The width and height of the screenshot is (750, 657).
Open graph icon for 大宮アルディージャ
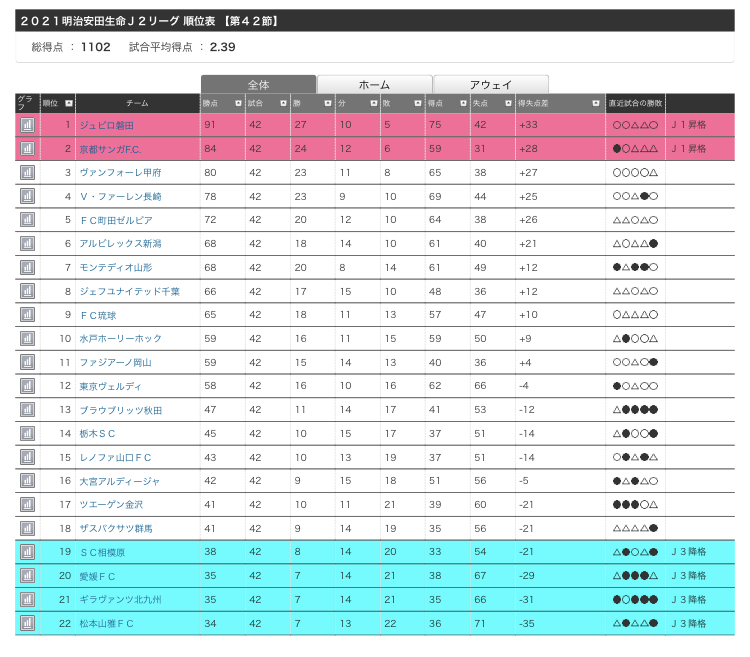point(27,481)
